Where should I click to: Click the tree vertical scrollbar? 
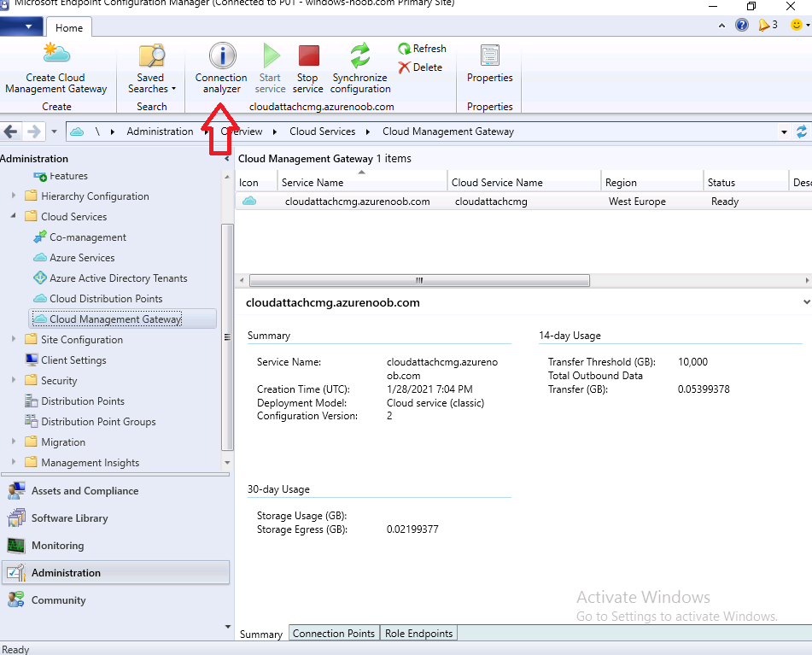227,337
